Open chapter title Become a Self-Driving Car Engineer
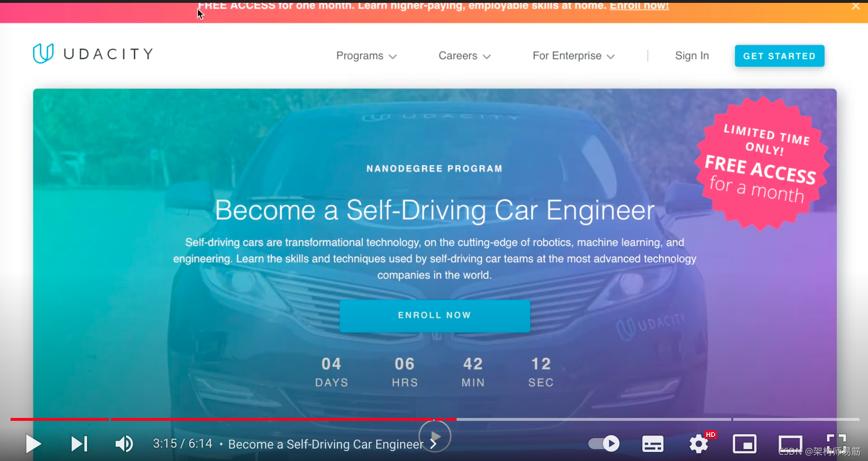Viewport: 868px width, 461px height. [x=332, y=444]
